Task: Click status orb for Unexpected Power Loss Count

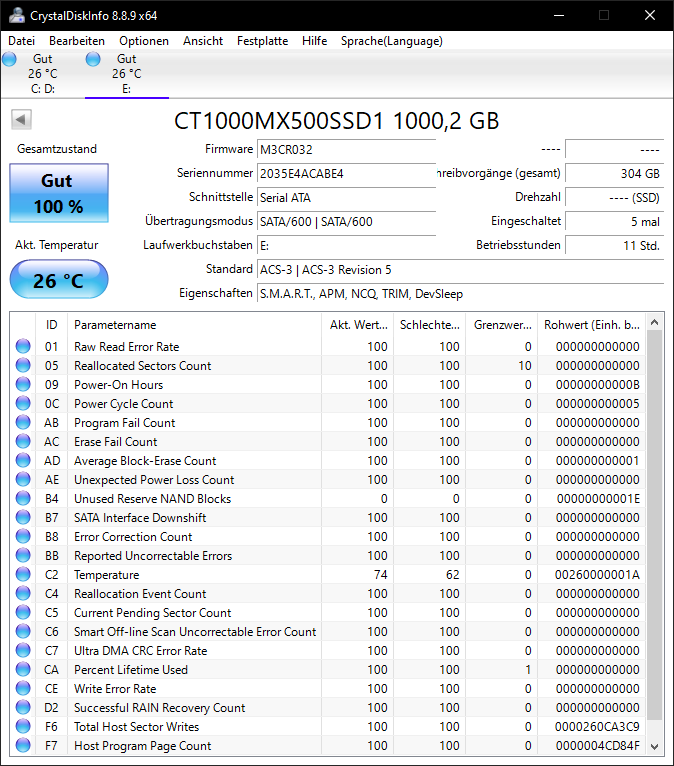Action: (x=23, y=479)
